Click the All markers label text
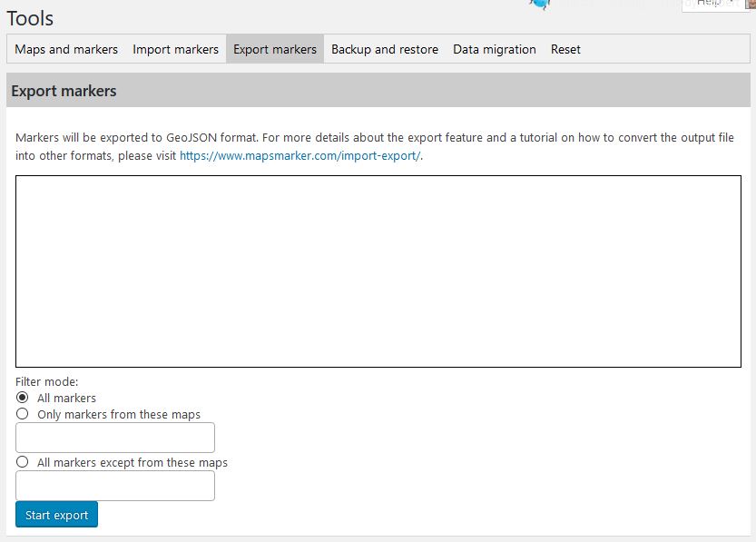 66,398
